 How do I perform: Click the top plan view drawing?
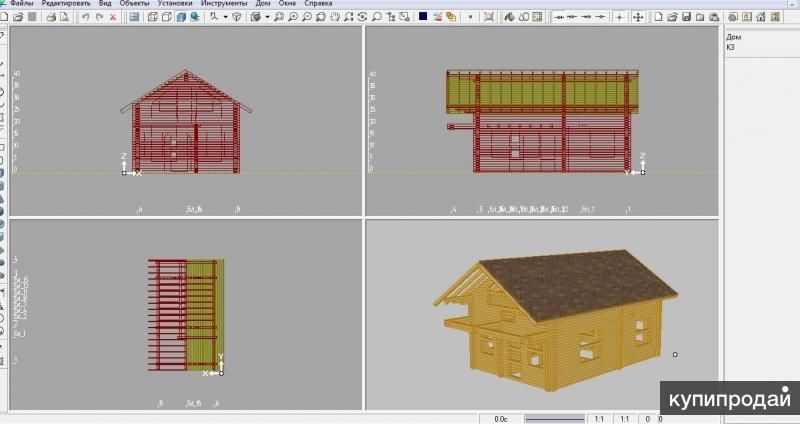click(x=186, y=315)
